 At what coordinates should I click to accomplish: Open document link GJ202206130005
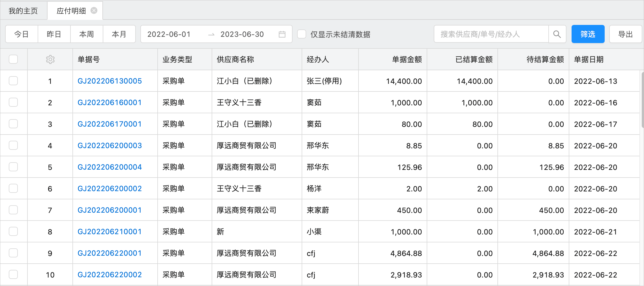click(110, 81)
